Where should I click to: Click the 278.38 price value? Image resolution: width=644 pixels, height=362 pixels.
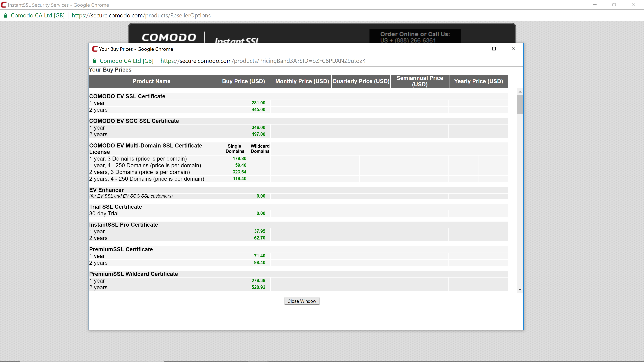tap(258, 281)
